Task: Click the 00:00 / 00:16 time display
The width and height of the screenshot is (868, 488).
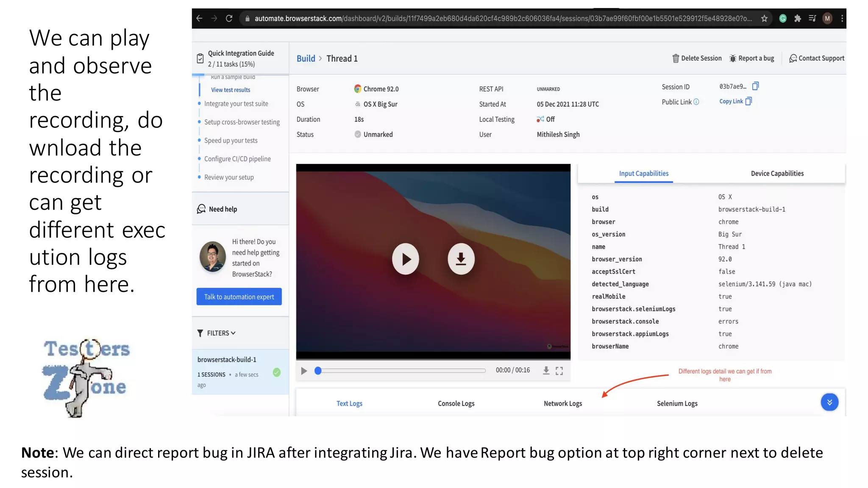Action: click(513, 370)
